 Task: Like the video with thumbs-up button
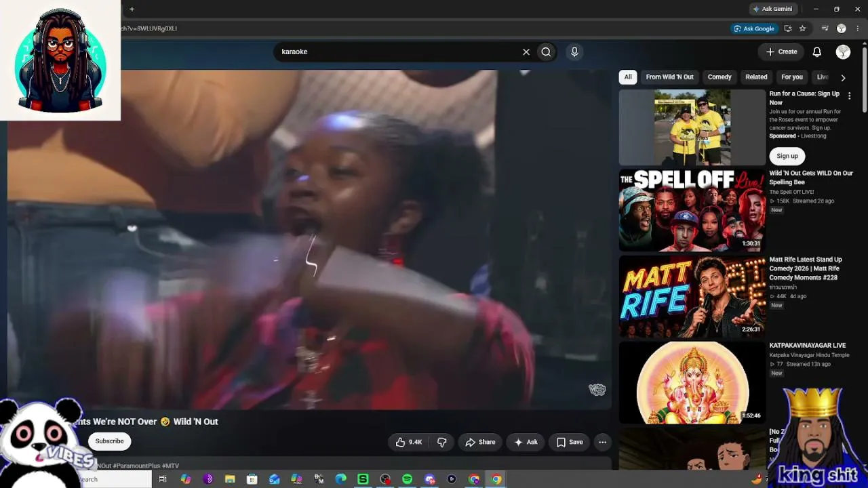[x=409, y=442]
